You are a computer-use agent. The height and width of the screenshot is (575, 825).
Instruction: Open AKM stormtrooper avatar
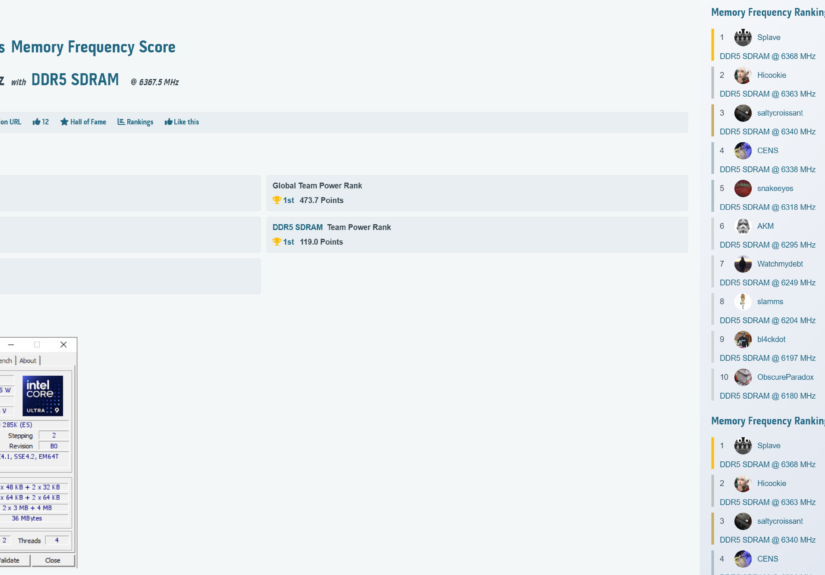coord(743,226)
